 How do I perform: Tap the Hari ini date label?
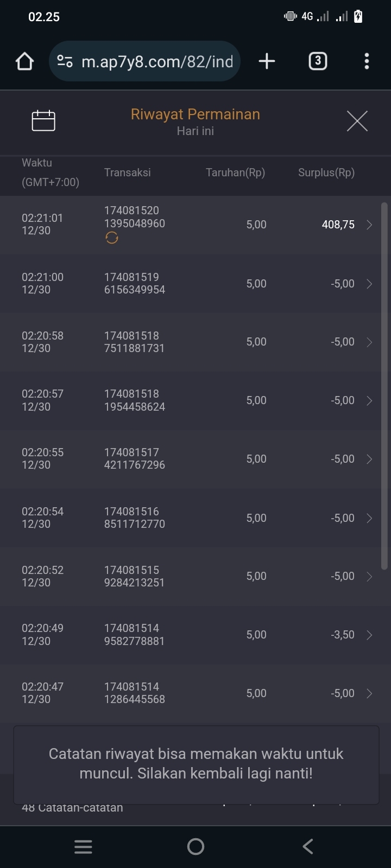click(x=195, y=131)
